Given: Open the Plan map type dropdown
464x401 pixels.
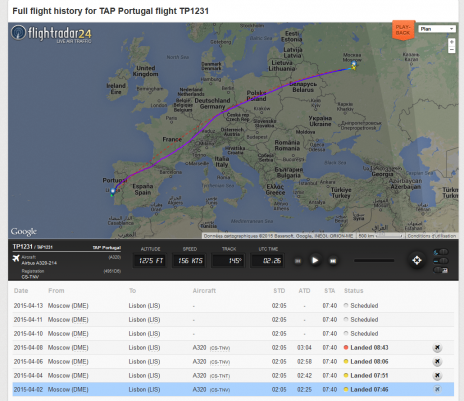Looking at the screenshot, I should click(x=437, y=29).
